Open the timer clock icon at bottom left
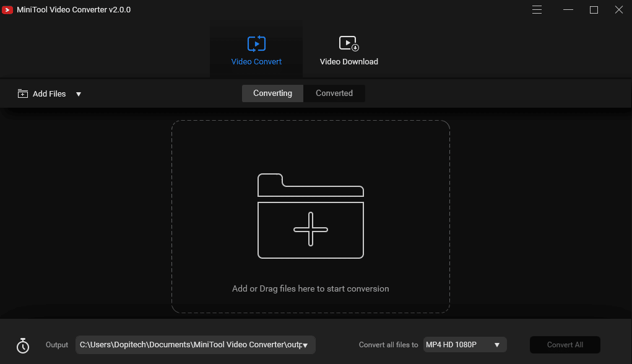The image size is (632, 364). tap(22, 345)
